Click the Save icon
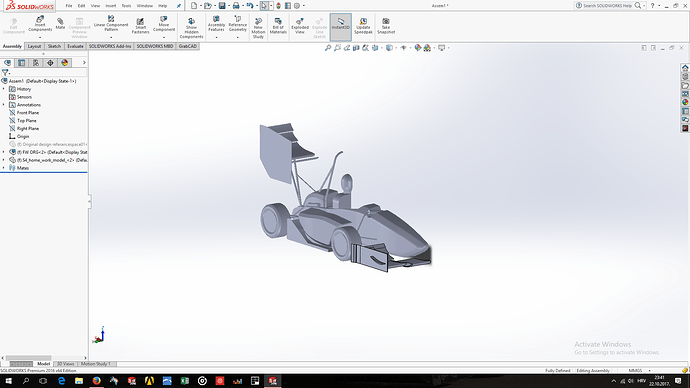The width and height of the screenshot is (690, 388). click(222, 6)
